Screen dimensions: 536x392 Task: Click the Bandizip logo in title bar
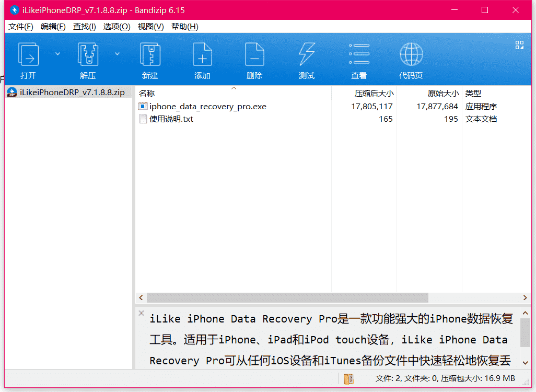pyautogui.click(x=14, y=10)
